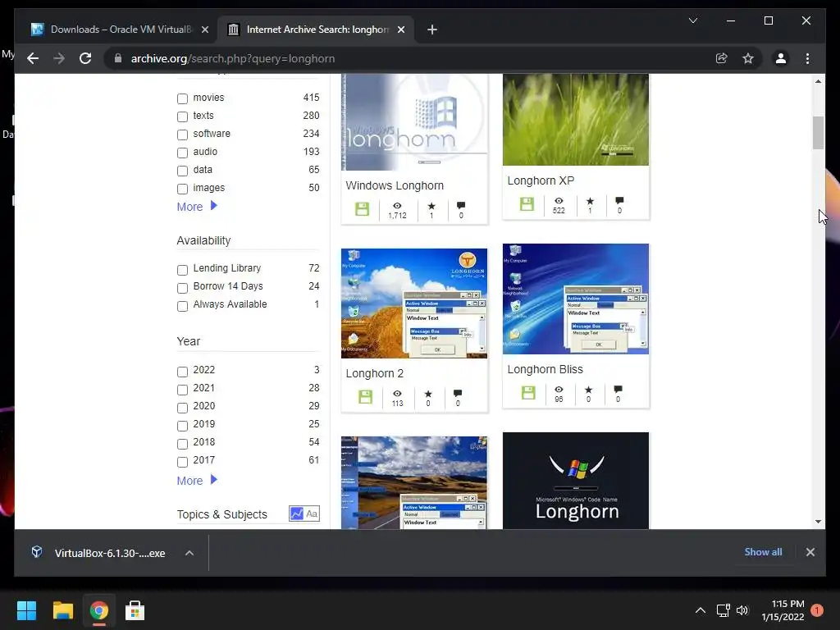Click the software floppy icon for Longhorn Bliss

(528, 393)
